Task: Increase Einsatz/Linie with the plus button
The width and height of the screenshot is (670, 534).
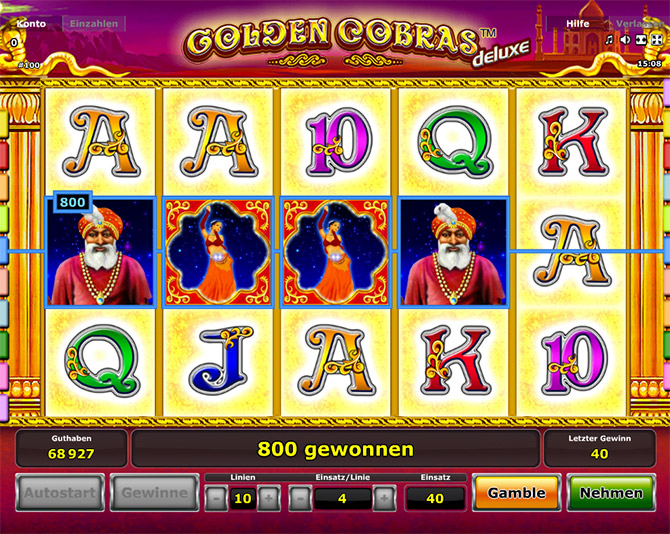Action: coord(384,498)
